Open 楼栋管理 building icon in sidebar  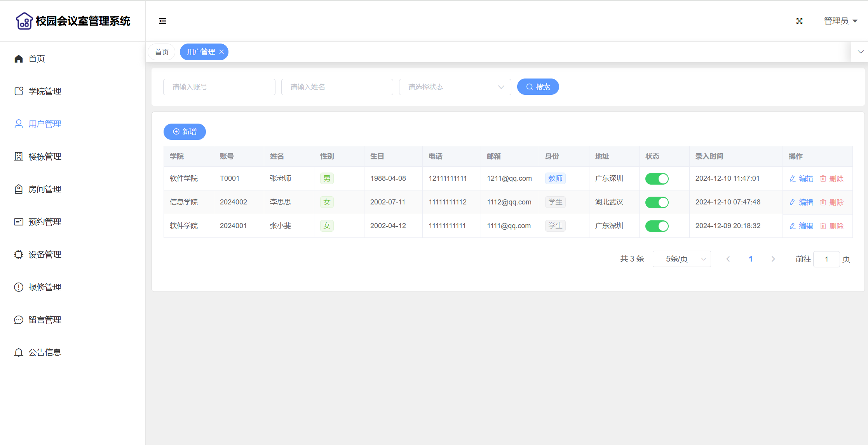coord(19,156)
